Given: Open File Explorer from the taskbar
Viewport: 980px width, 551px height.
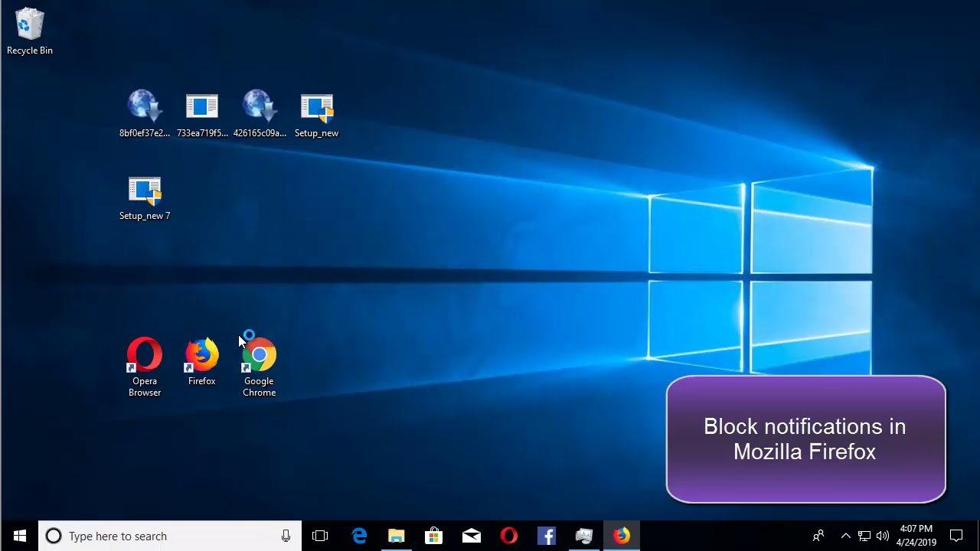Looking at the screenshot, I should pyautogui.click(x=396, y=536).
